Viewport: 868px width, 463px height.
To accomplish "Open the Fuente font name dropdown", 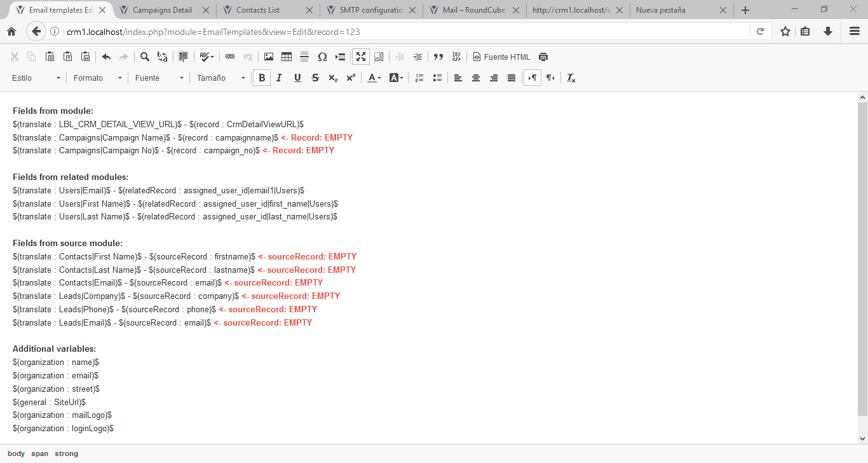I will (160, 78).
